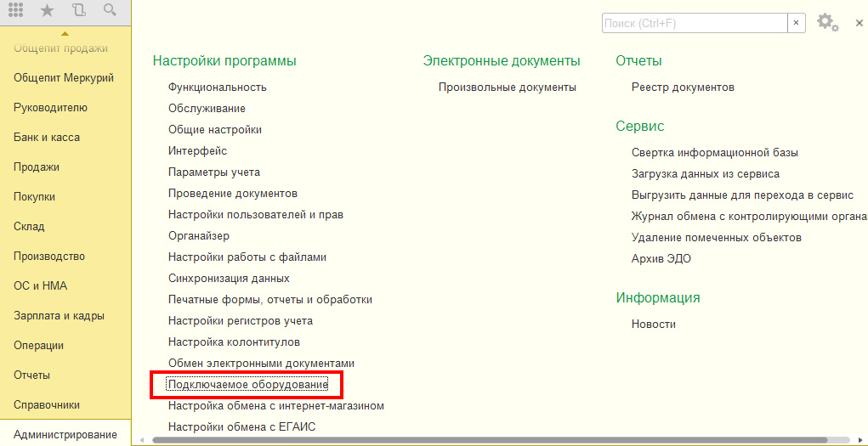Open Загрузка данных из сервиса

tap(706, 174)
